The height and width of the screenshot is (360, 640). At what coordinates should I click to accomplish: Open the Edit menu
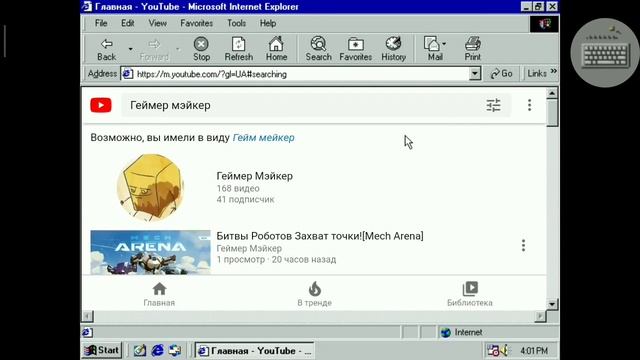[x=127, y=23]
